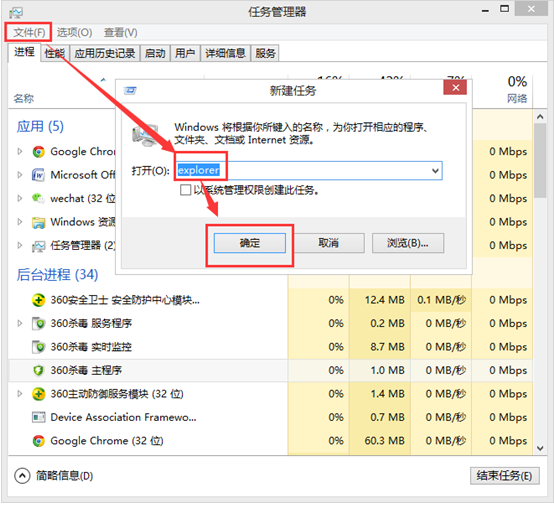Switch to the 用户 tab
554x505 pixels.
[x=185, y=53]
